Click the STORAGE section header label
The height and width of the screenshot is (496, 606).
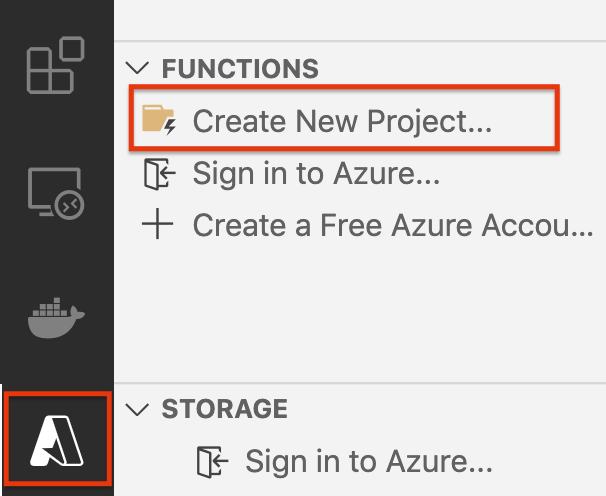pos(225,409)
